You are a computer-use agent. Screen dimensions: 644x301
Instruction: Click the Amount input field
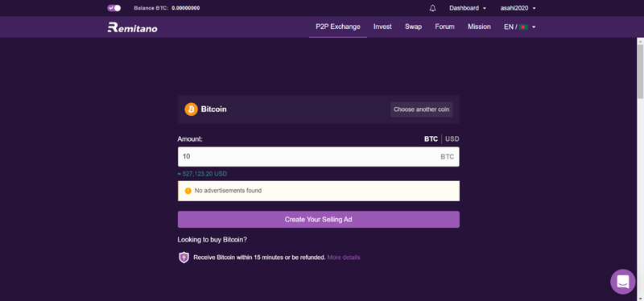click(x=318, y=157)
